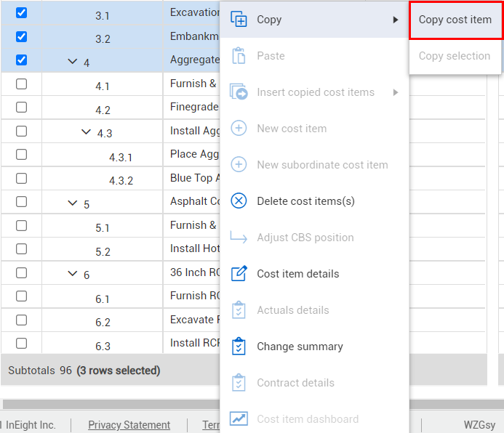The image size is (504, 433).
Task: Collapse the row 6 tree chevron
Action: coord(72,274)
